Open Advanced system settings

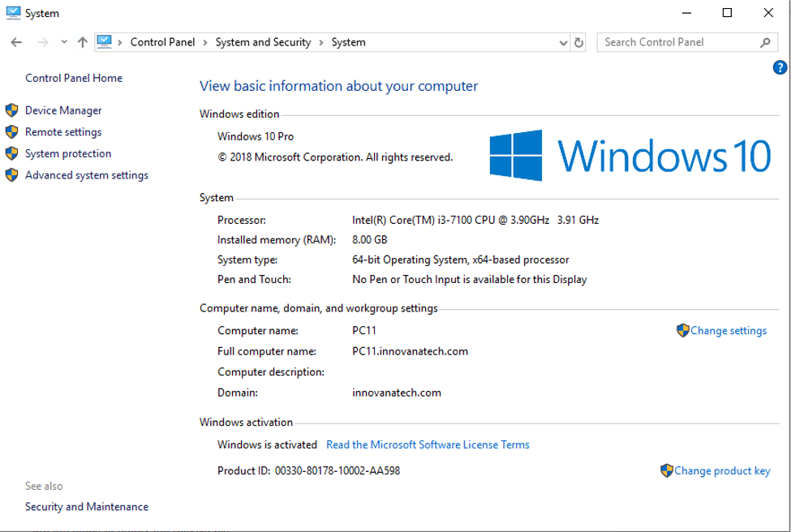[86, 174]
